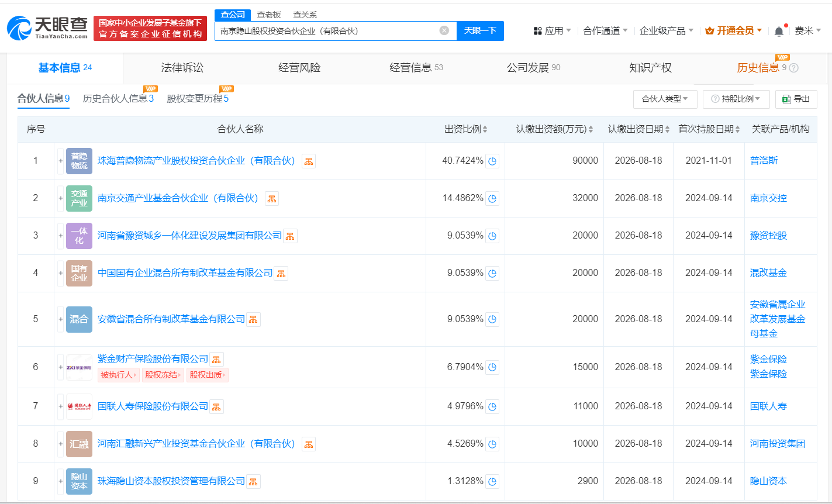The image size is (832, 504).
Task: Click the notification bell icon
Action: tap(779, 31)
